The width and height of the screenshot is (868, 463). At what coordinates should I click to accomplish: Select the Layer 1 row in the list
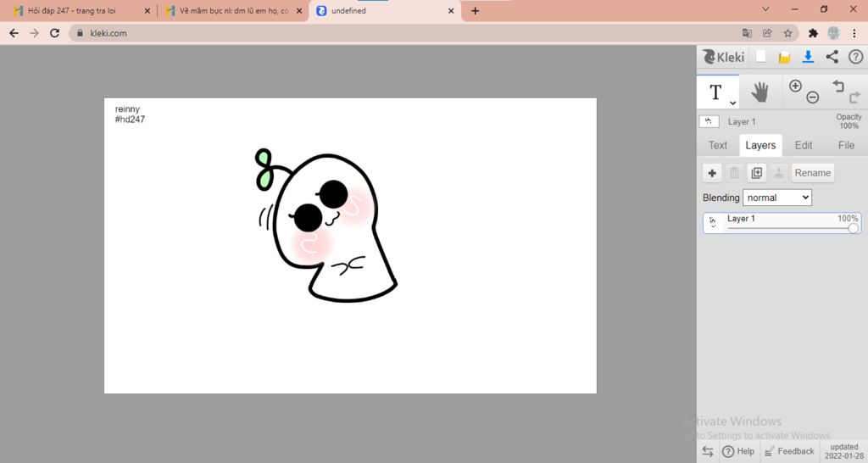(x=782, y=223)
